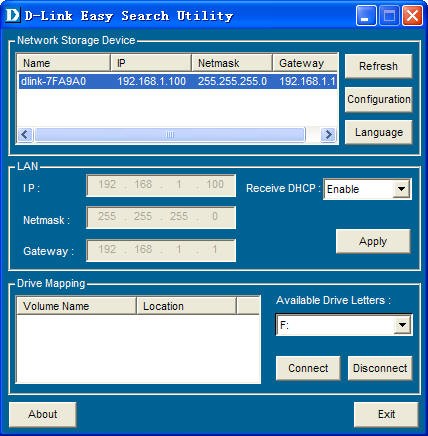Select the F: drive letter combo box
Viewport: 428px width, 436px height.
tap(344, 325)
